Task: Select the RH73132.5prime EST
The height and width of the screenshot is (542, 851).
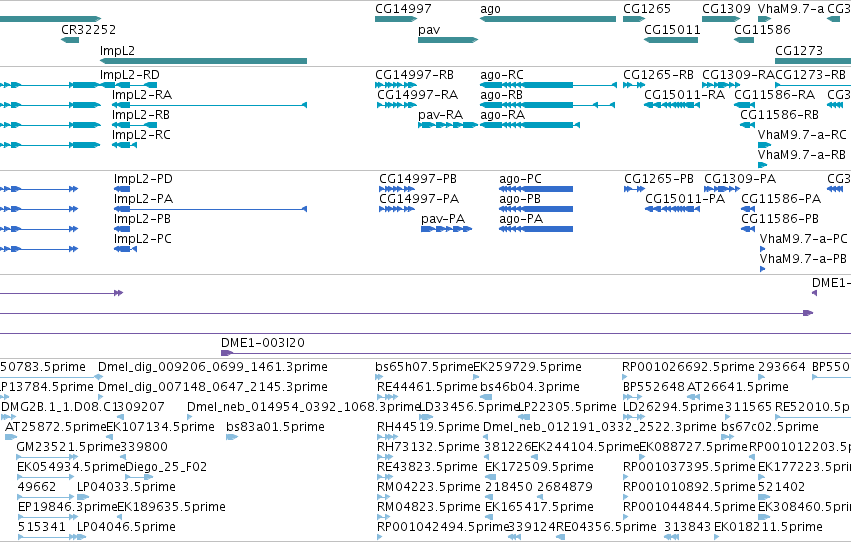Action: tap(384, 457)
